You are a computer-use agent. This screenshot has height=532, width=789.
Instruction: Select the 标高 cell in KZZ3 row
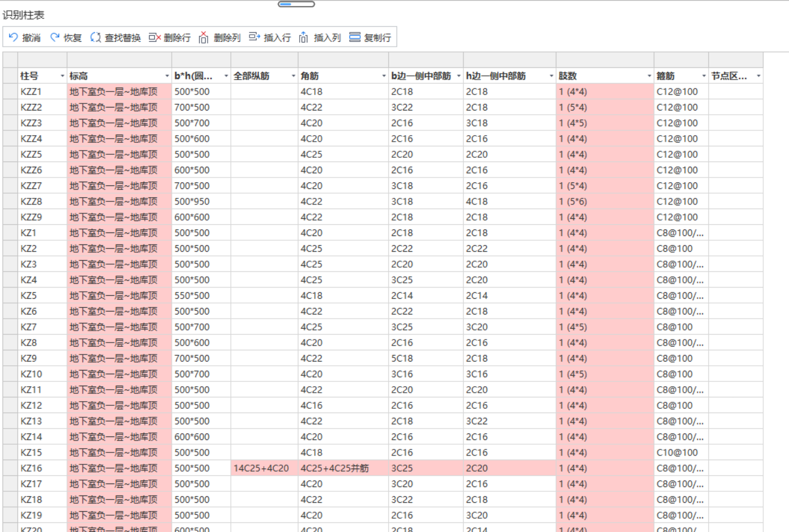pyautogui.click(x=120, y=123)
